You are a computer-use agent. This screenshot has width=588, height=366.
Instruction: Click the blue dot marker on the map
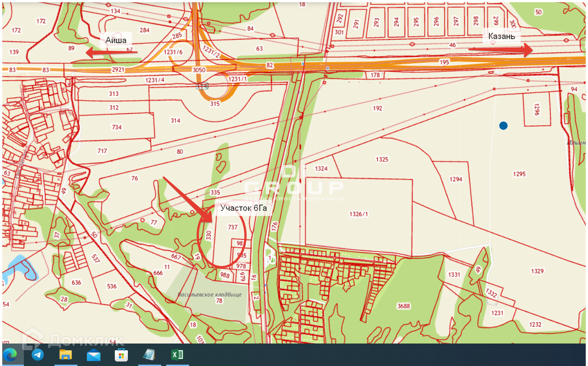[x=503, y=126]
